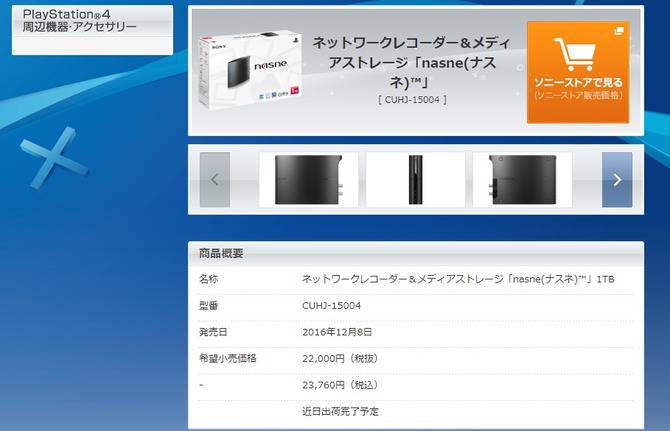
Task: Select the nasne narrow side view thumbnail
Action: click(x=415, y=180)
